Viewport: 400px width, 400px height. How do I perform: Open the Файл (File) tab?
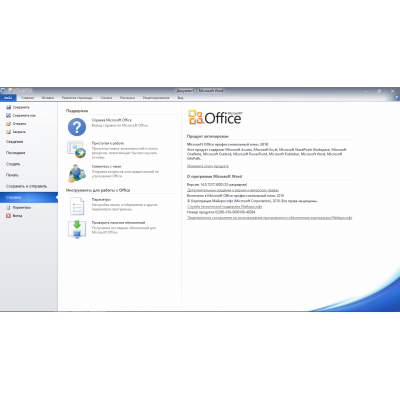click(x=8, y=98)
